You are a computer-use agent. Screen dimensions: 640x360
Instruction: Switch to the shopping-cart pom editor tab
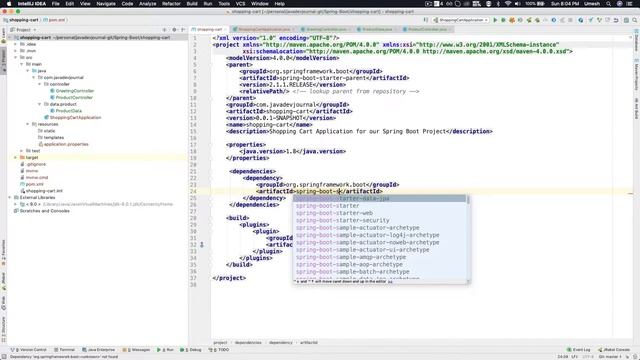pyautogui.click(x=209, y=29)
